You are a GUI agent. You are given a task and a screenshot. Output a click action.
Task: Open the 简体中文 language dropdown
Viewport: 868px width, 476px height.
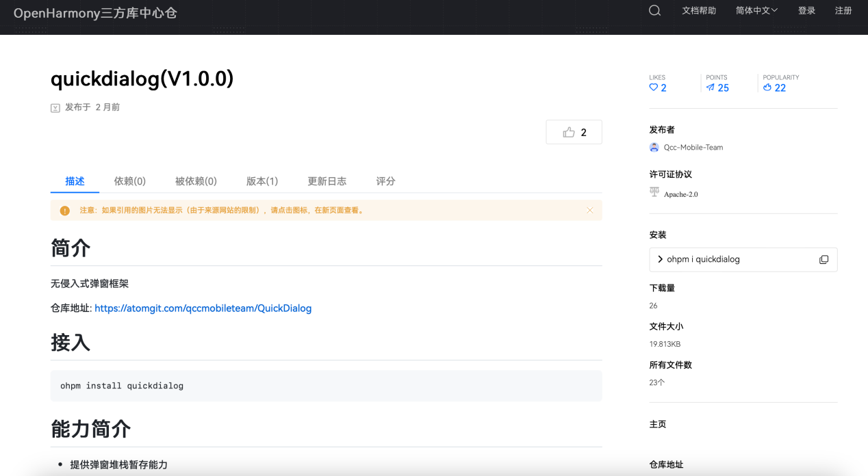click(x=756, y=10)
